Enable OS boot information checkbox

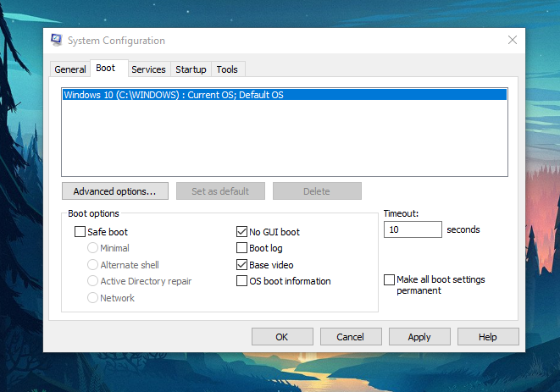pos(241,281)
